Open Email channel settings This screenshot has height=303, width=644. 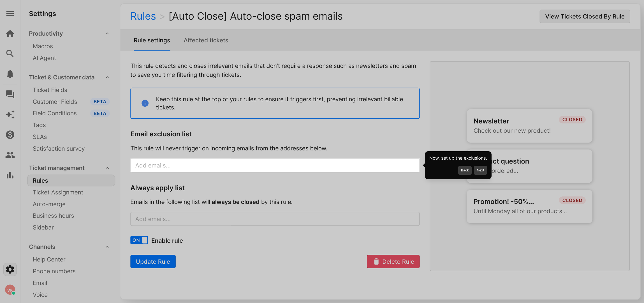(40, 283)
